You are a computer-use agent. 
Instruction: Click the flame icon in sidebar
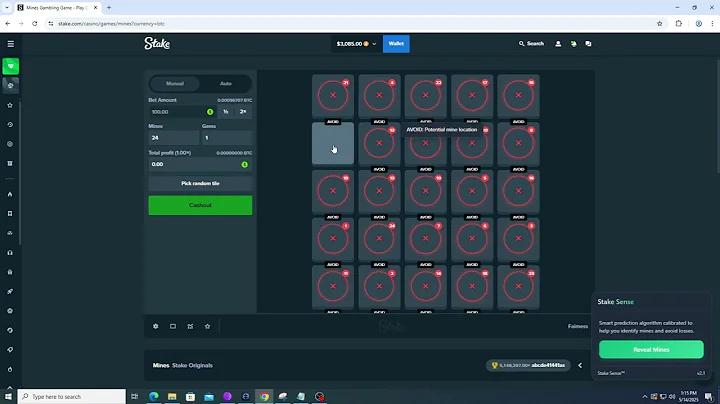point(10,194)
